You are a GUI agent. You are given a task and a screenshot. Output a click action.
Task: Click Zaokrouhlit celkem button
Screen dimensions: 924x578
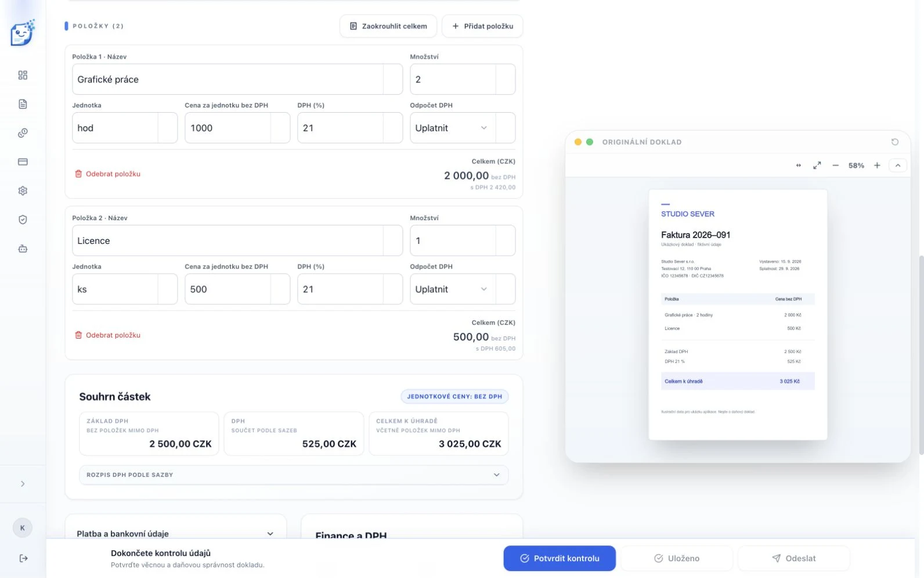tap(388, 26)
